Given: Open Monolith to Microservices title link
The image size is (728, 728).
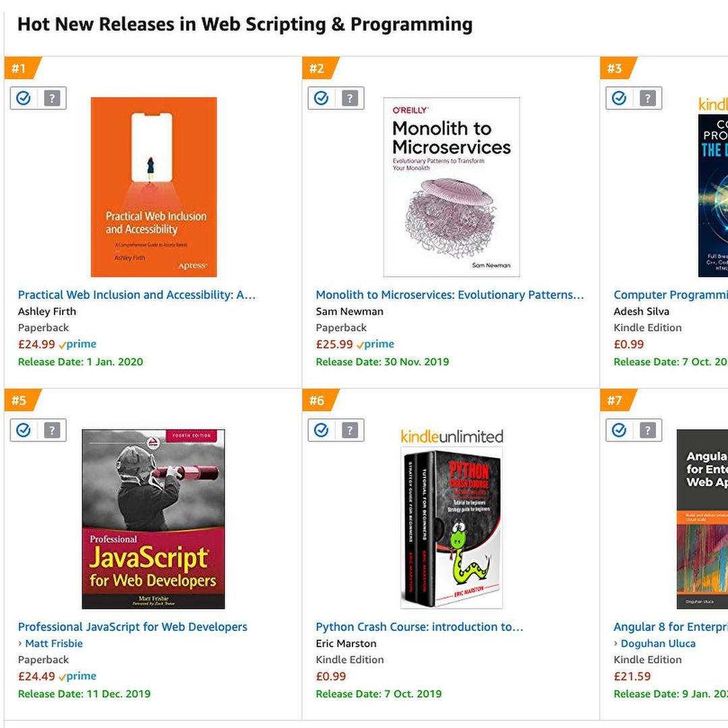Looking at the screenshot, I should click(x=450, y=295).
